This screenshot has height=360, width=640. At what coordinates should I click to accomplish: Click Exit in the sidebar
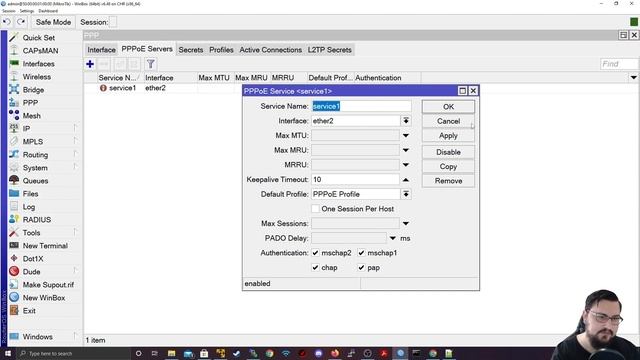pos(29,311)
